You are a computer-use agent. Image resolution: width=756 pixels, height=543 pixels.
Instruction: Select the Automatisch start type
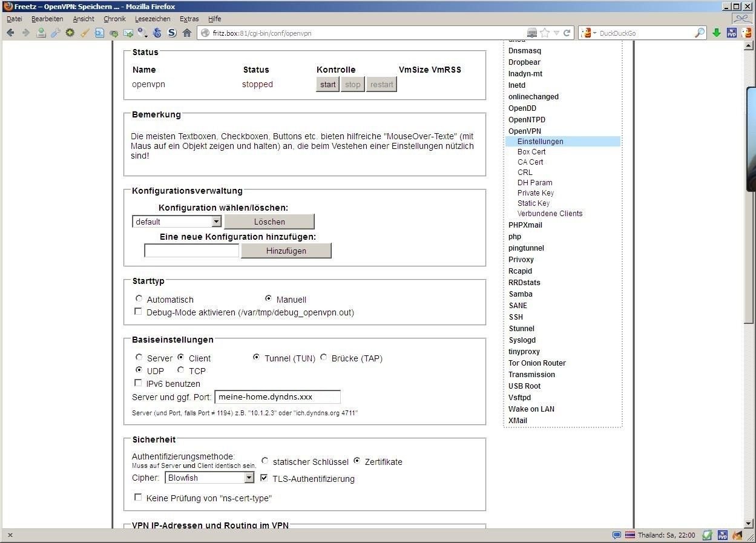pos(139,298)
